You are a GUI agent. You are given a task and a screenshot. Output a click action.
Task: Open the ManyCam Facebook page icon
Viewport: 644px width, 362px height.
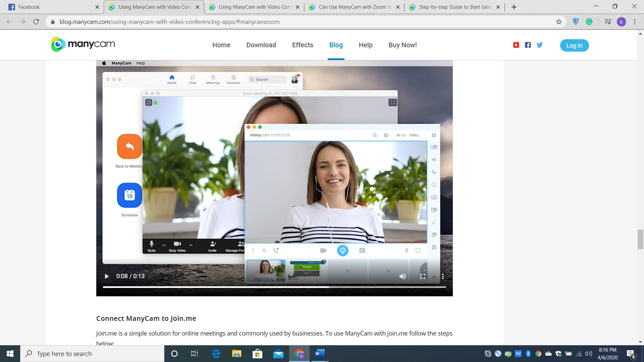528,45
